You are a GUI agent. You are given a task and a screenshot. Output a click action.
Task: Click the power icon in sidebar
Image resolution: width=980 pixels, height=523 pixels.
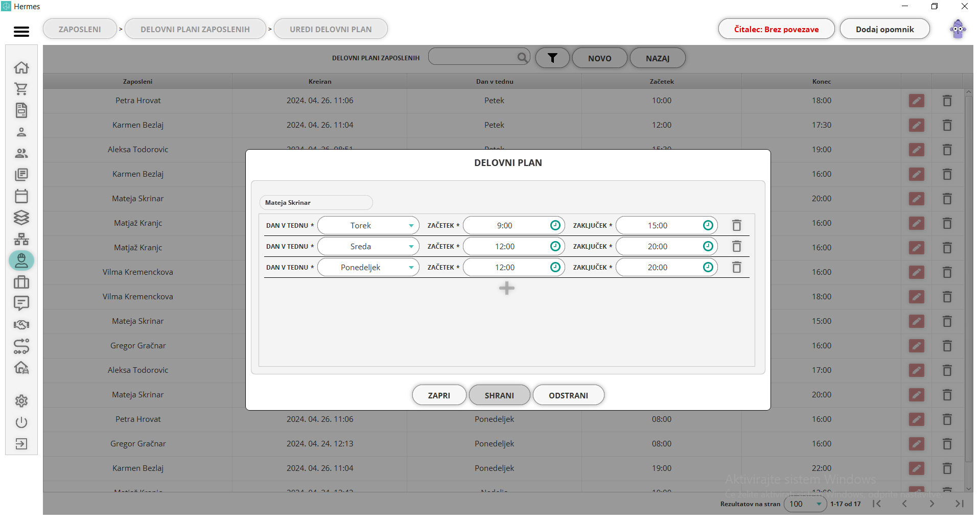click(21, 422)
